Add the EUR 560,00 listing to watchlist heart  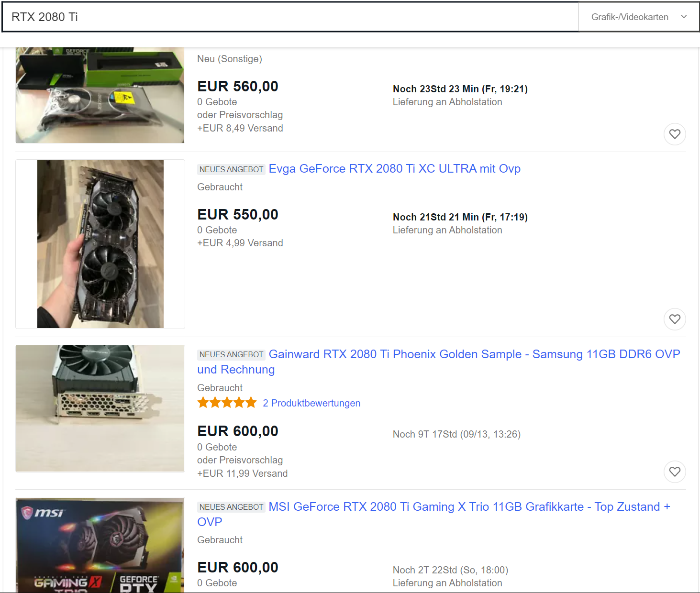click(675, 134)
